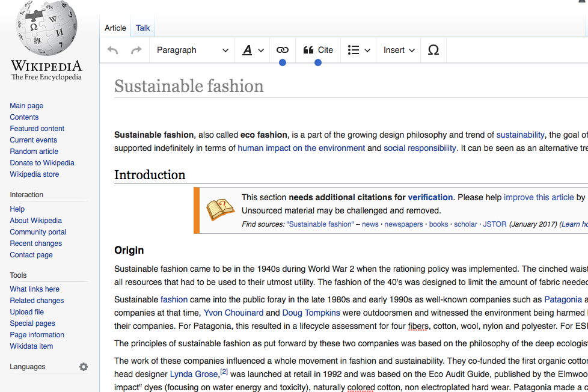
Task: Click the 'books' find-sources link
Action: click(x=438, y=224)
